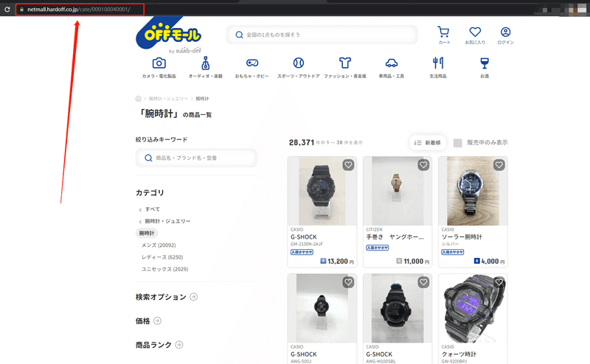The width and height of the screenshot is (590, 364).
Task: Select the gamepad おもちゃ・ホビー category
Action: (251, 68)
